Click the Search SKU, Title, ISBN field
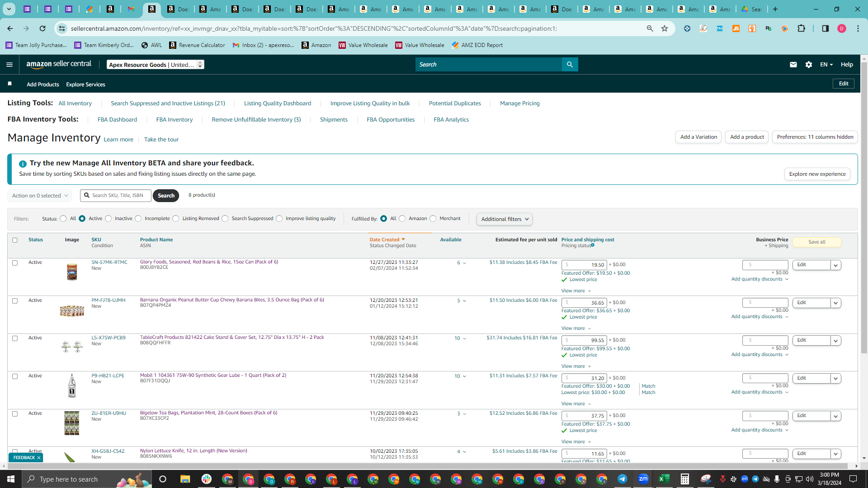This screenshot has height=488, width=868. [x=116, y=196]
